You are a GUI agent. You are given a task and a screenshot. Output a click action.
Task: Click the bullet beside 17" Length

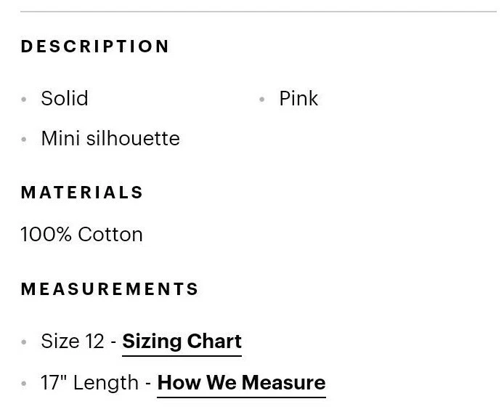point(25,384)
